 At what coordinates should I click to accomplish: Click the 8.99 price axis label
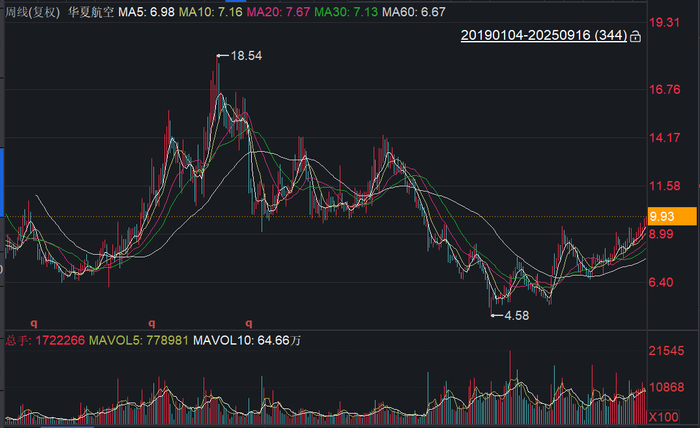coord(661,234)
